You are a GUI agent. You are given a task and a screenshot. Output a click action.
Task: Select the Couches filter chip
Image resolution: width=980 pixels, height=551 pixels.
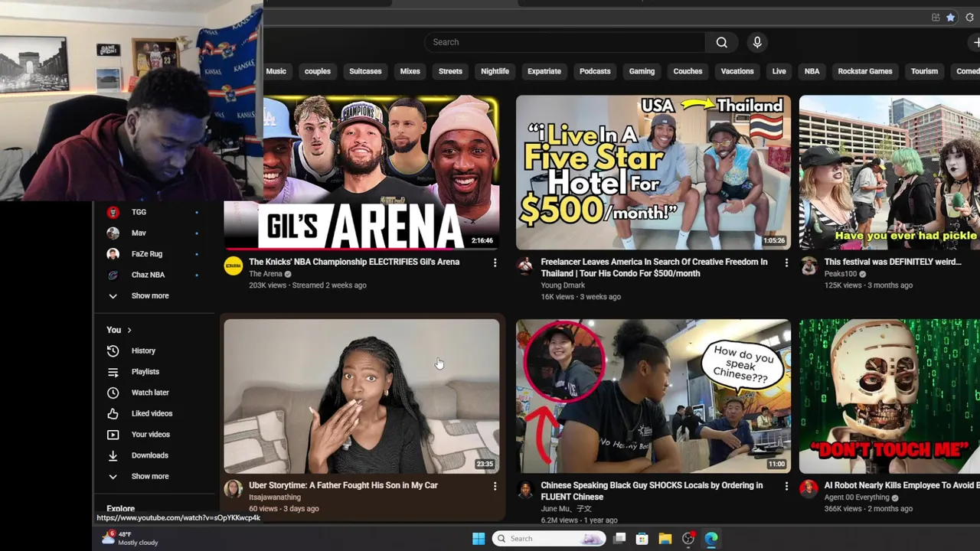[688, 71]
